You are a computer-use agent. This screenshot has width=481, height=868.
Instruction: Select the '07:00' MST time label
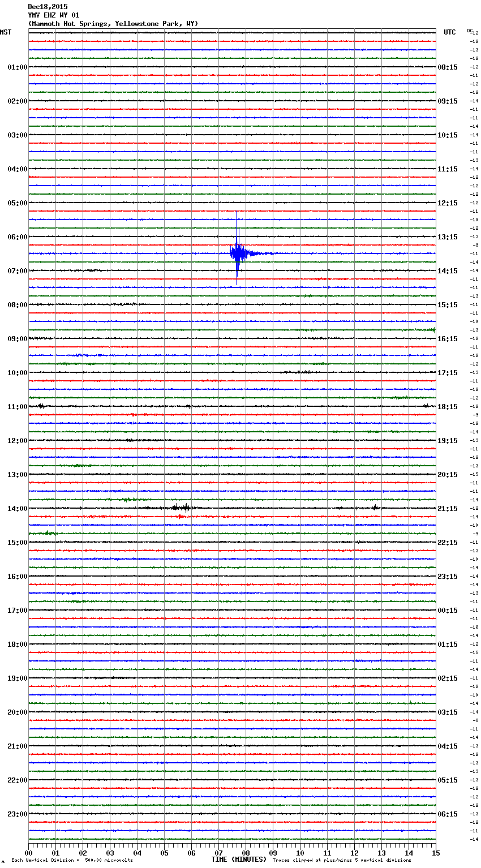[18, 271]
